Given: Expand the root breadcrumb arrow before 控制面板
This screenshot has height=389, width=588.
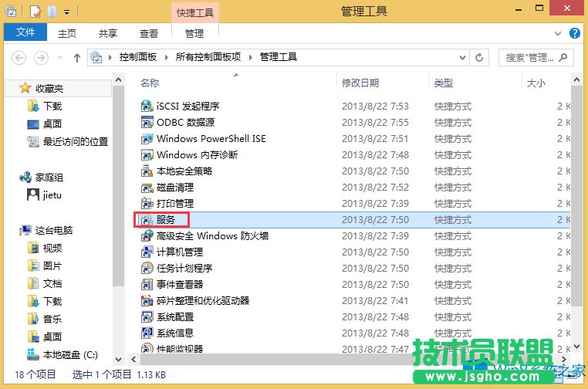Looking at the screenshot, I should click(110, 57).
